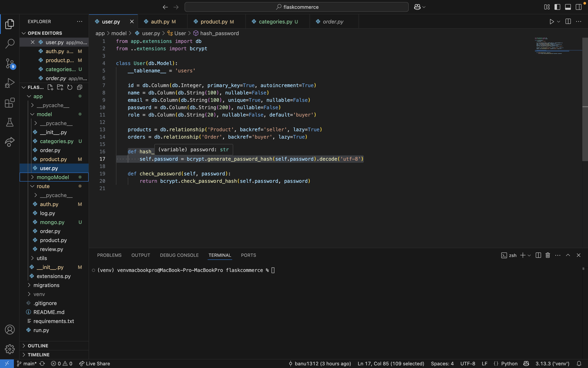Switch to product.py editor tab
The image size is (588, 368).
216,22
